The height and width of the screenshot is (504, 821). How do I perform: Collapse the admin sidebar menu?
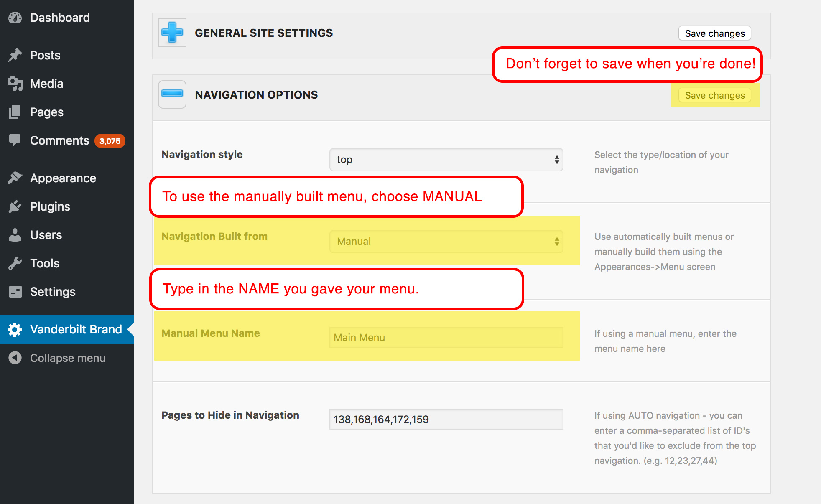(x=67, y=358)
